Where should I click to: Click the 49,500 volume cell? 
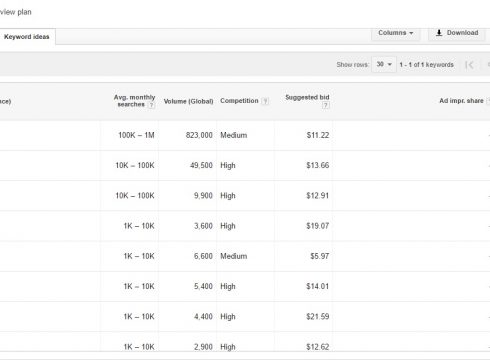point(201,165)
